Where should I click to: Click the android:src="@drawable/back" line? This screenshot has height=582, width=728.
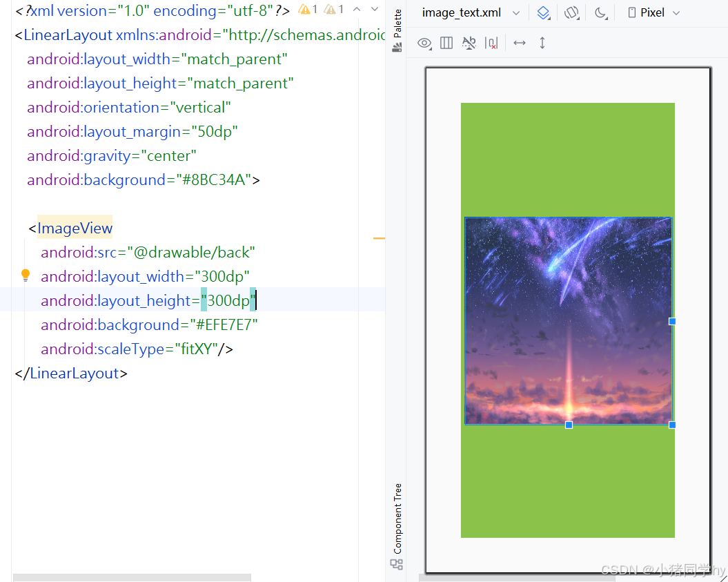pos(148,252)
